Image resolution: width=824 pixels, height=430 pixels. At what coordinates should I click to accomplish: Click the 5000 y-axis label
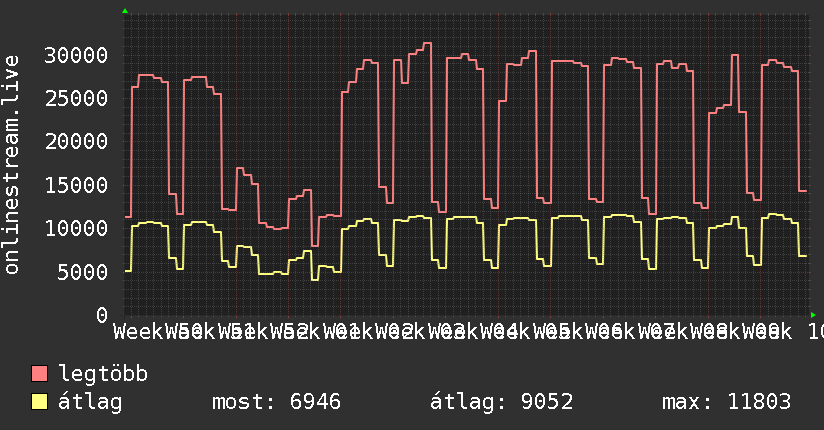[x=82, y=272]
